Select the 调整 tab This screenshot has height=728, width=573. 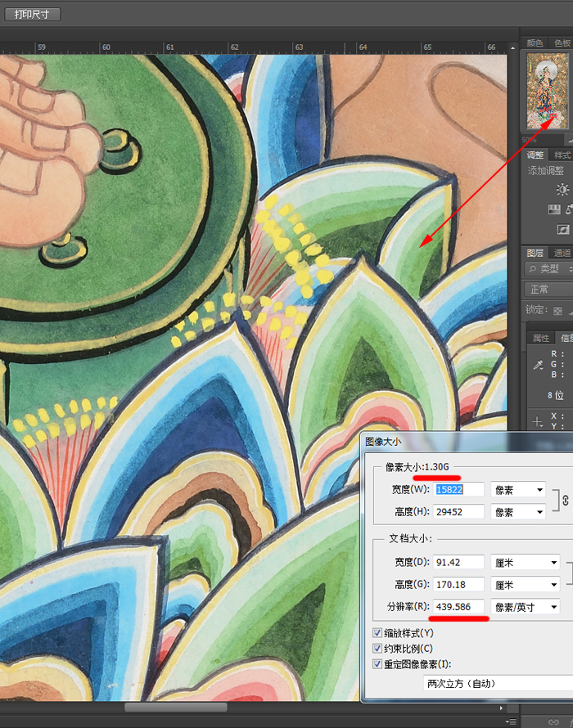pos(535,155)
